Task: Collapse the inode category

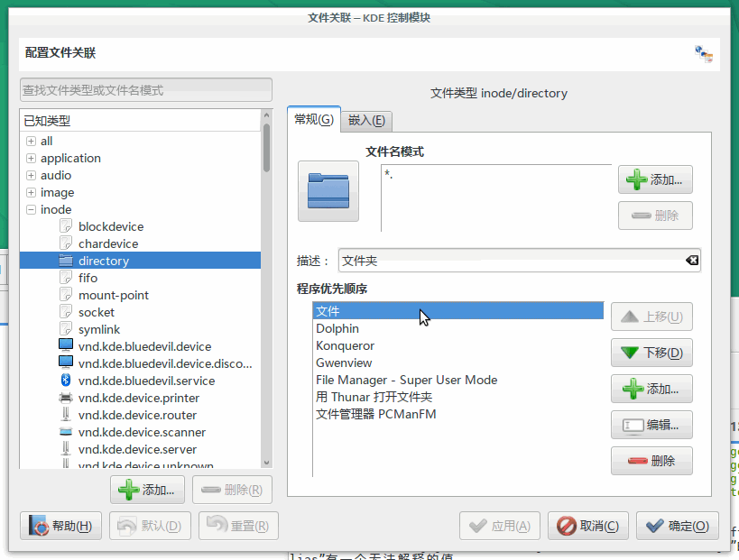Action: 31,209
